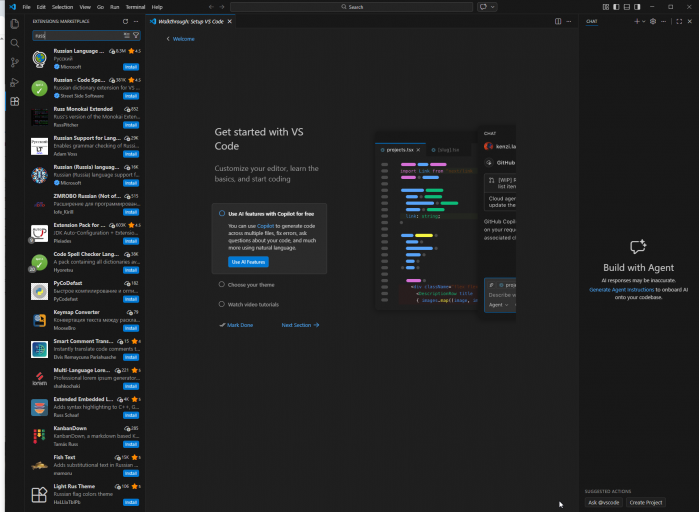Open the Run menu
The image size is (699, 512).
[115, 7]
